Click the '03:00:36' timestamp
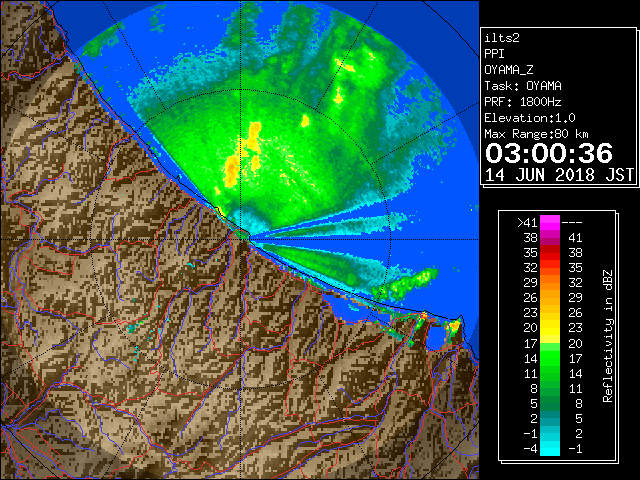The width and height of the screenshot is (640, 480). pyautogui.click(x=549, y=153)
